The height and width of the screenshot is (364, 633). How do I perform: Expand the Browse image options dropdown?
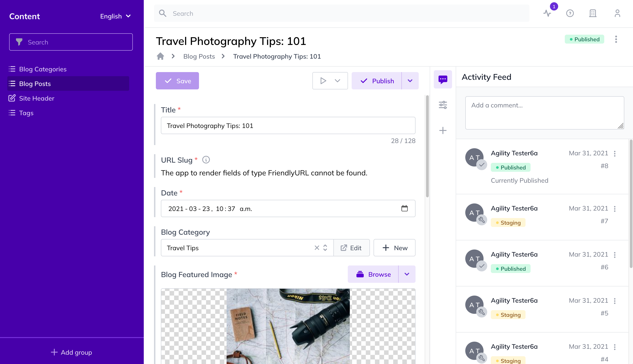pyautogui.click(x=407, y=274)
